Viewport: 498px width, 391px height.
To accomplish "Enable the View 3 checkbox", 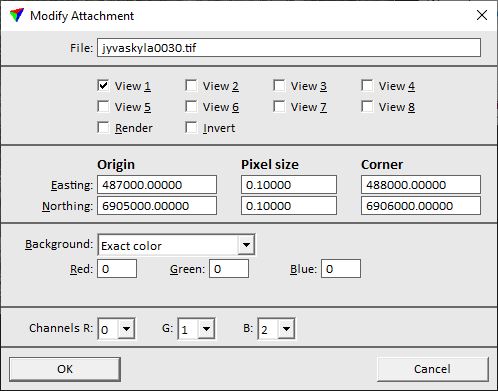I will pyautogui.click(x=279, y=86).
